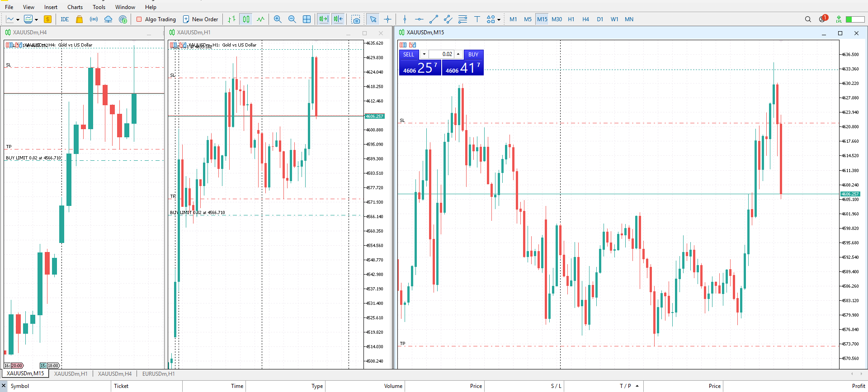
Task: Select the draw trendline tool
Action: (434, 19)
